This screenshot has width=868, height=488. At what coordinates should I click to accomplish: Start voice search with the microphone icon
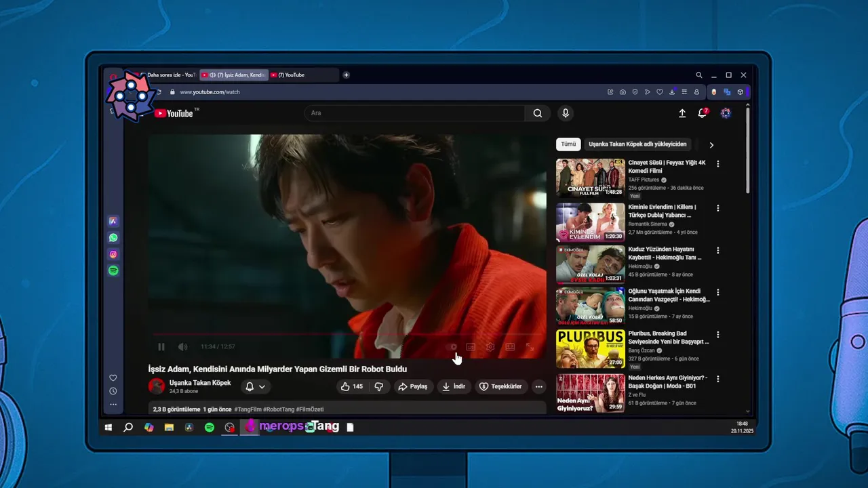pyautogui.click(x=566, y=113)
